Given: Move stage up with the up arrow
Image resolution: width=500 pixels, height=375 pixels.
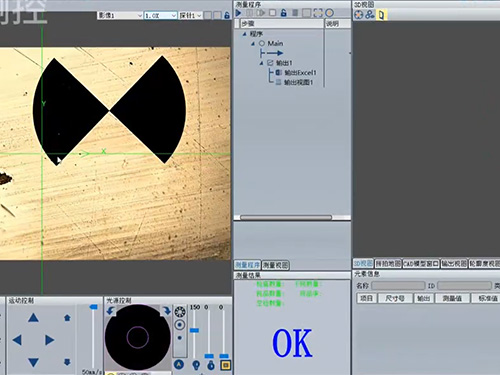Looking at the screenshot, I should (33, 318).
